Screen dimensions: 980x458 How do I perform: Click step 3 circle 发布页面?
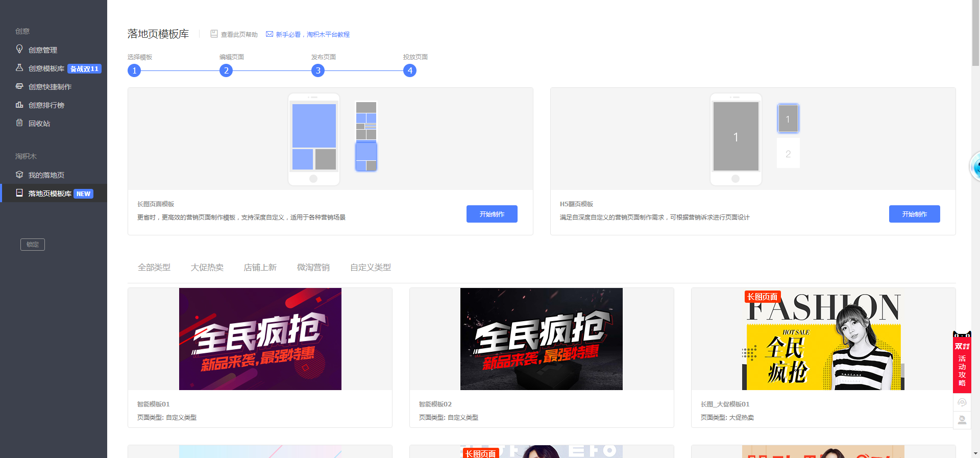318,70
